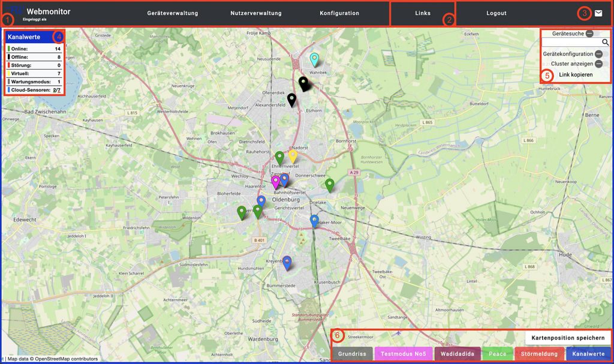The height and width of the screenshot is (364, 614).
Task: Click the Kanalwerte legend panel header
Action: (34, 37)
